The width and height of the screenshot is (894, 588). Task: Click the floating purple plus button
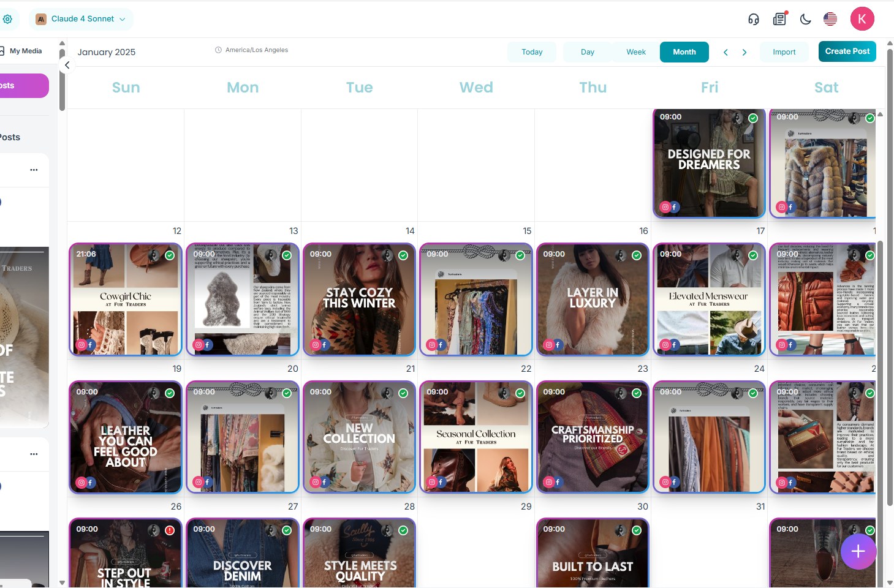click(858, 551)
